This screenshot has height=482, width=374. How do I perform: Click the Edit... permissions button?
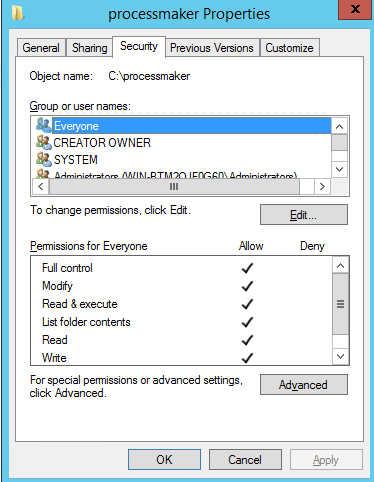point(304,215)
